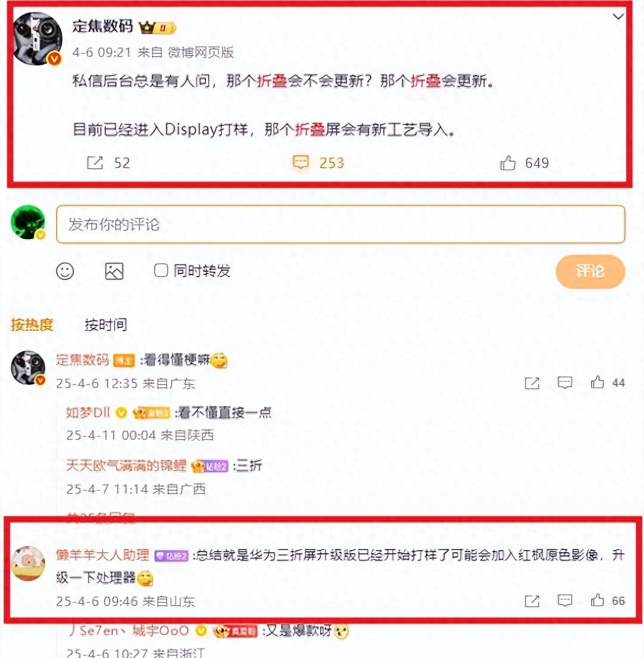
Task: Open 懒羊羊大人助理's avatar
Action: click(28, 563)
